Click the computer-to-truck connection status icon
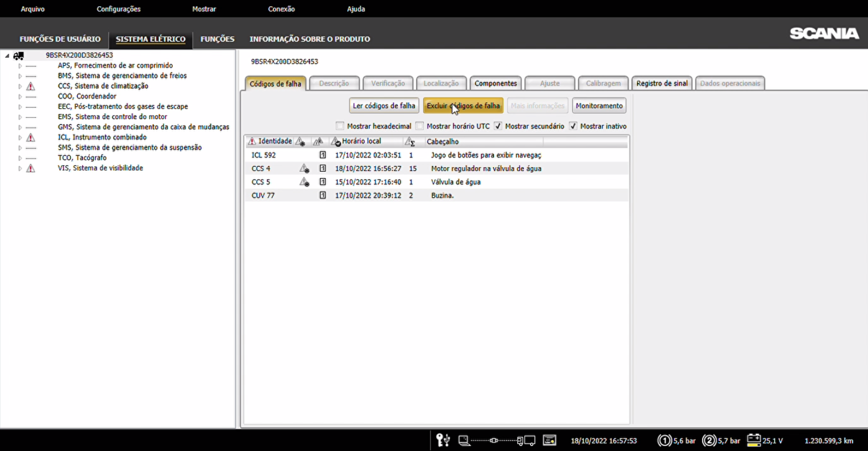The image size is (868, 451). coord(496,441)
